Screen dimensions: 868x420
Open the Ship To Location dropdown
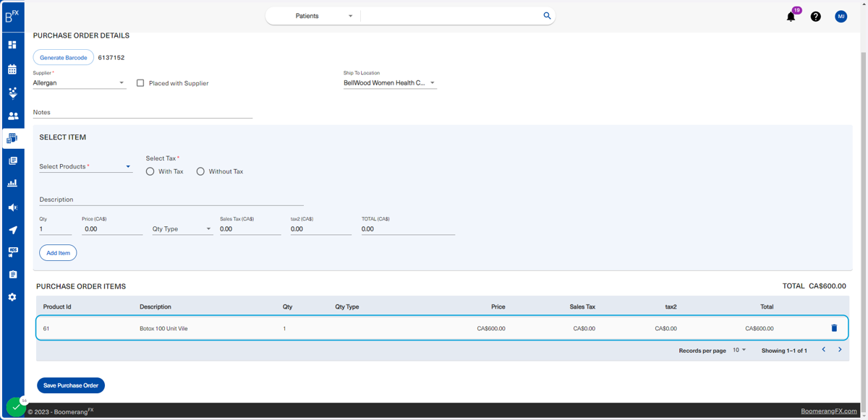(x=390, y=83)
